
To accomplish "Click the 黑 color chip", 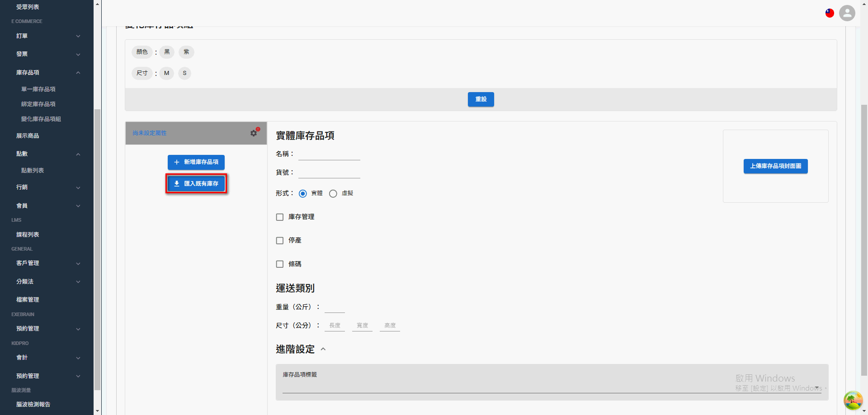I will tap(167, 52).
